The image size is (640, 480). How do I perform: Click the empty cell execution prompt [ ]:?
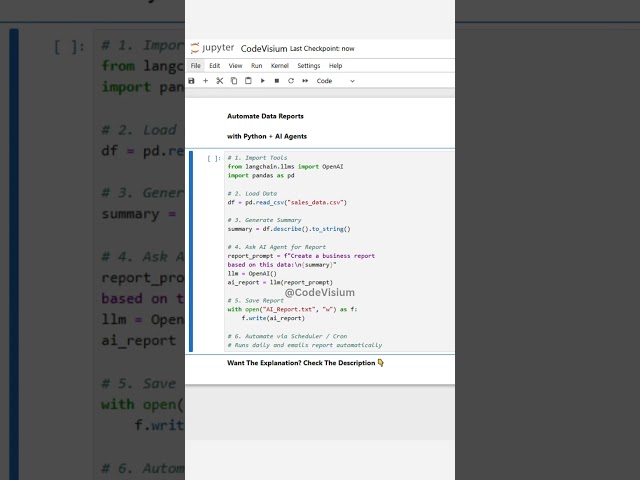[x=214, y=158]
